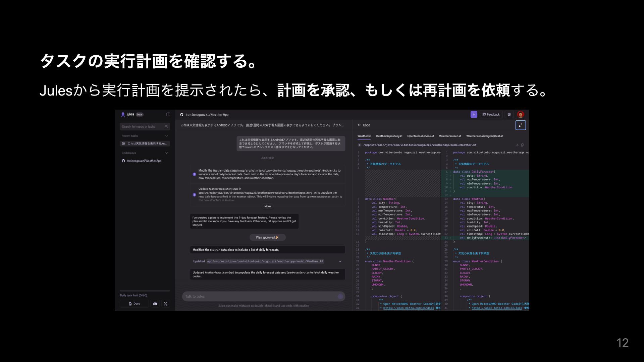This screenshot has height=362, width=644.
Task: Click the Jun 5 18:21 timestamp
Action: point(268,158)
